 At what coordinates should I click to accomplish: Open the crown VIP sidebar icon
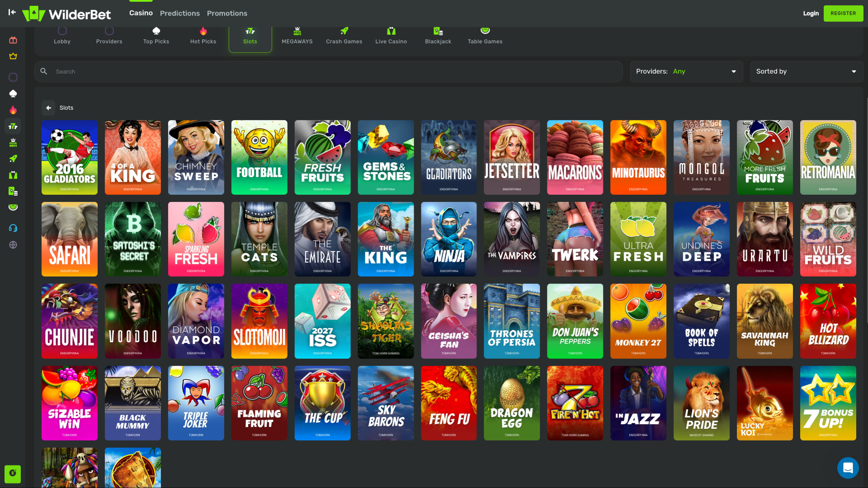13,56
